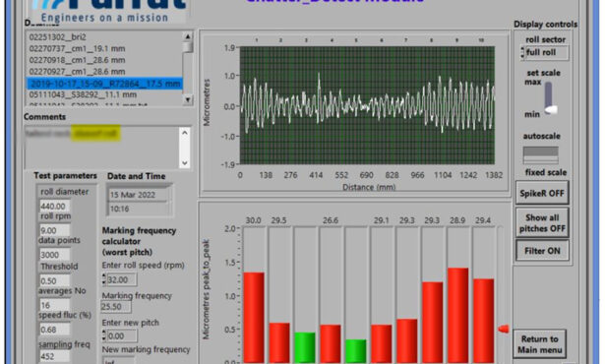The image size is (605, 364).
Task: Click the comments box scroll-up arrow
Action: pos(185,133)
